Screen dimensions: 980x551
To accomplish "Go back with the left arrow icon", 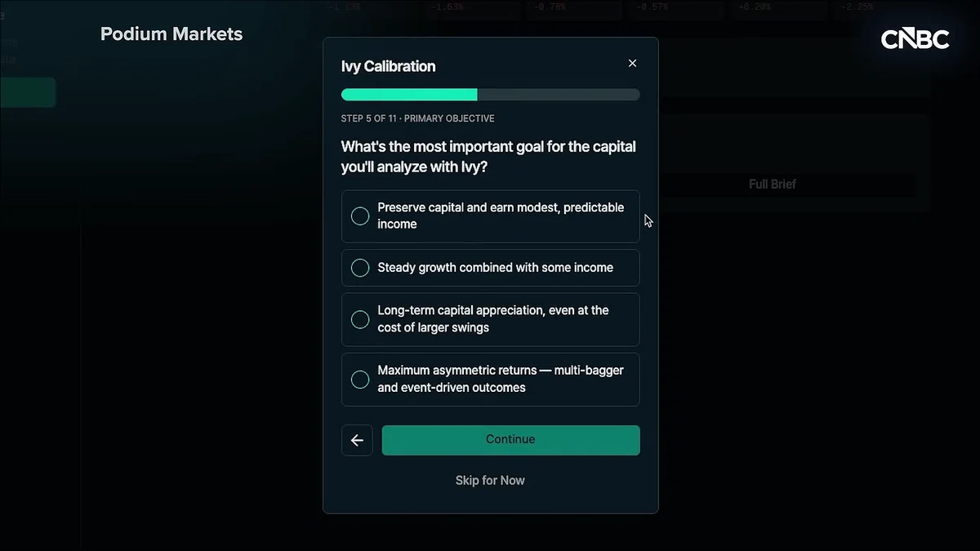I will 357,440.
